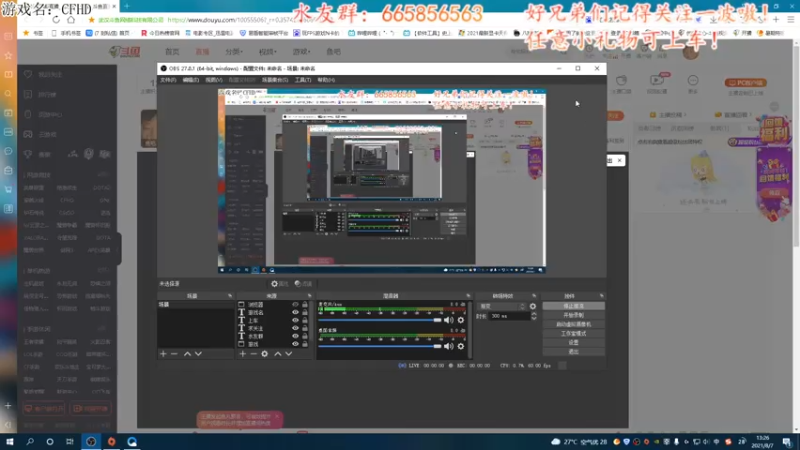Pop out the Controls dock
The height and width of the screenshot is (450, 800).
click(602, 296)
